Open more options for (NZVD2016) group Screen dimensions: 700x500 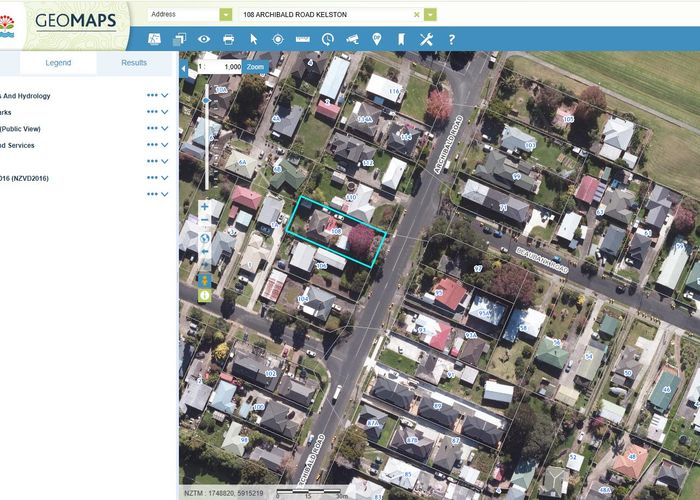(x=152, y=178)
